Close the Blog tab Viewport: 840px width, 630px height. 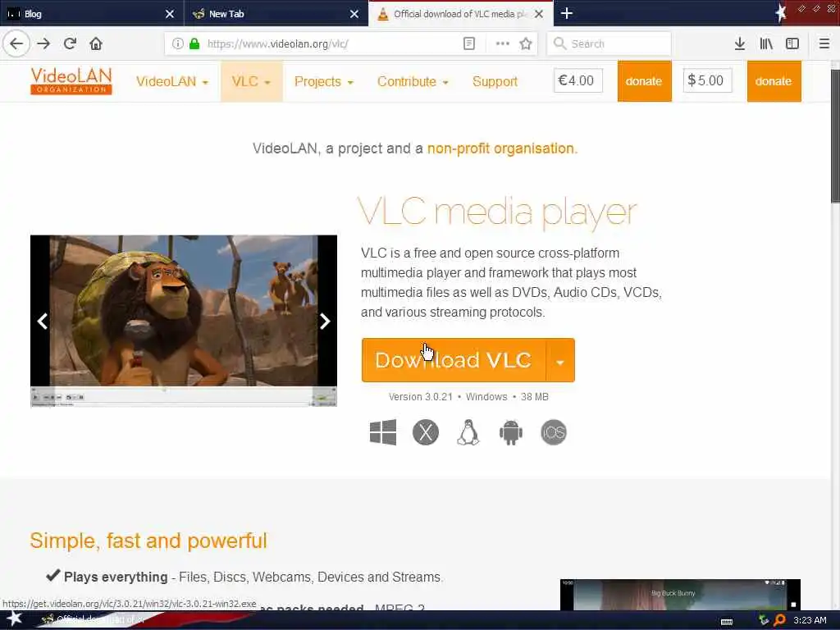pyautogui.click(x=170, y=14)
